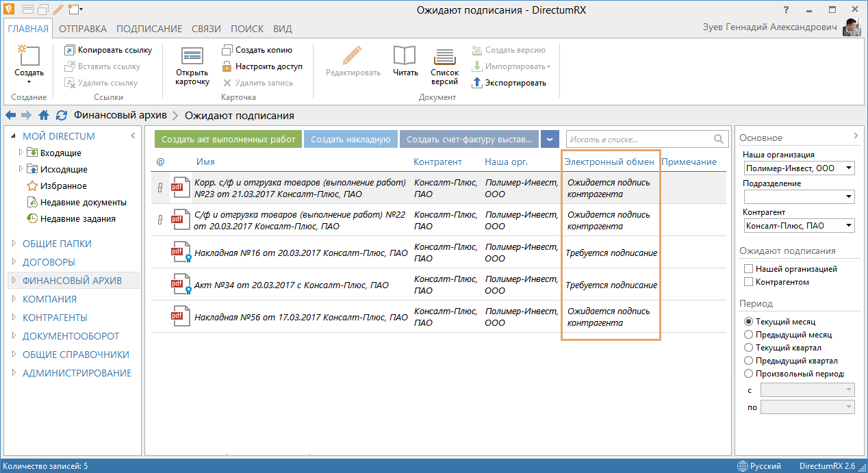Click Создать акт выполненных работ button
Image resolution: width=868 pixels, height=473 pixels.
coord(229,139)
